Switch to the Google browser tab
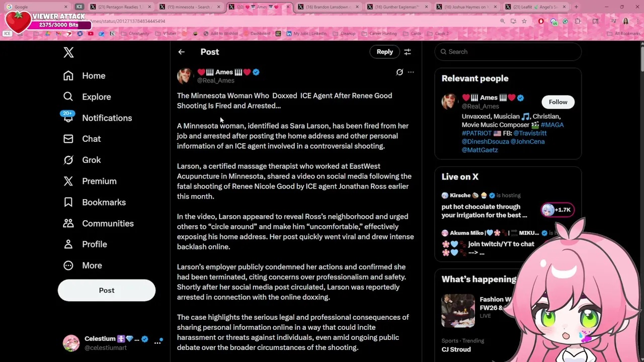The image size is (644, 362). click(x=37, y=7)
